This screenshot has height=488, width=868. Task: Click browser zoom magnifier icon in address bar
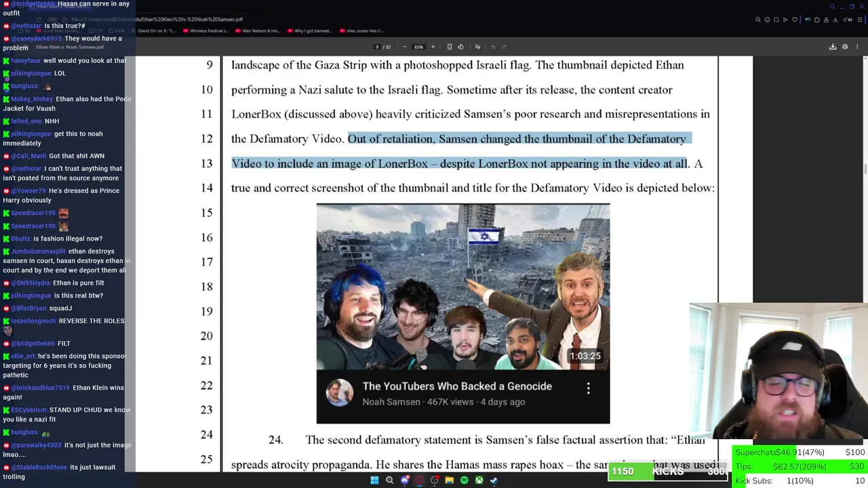[x=758, y=20]
